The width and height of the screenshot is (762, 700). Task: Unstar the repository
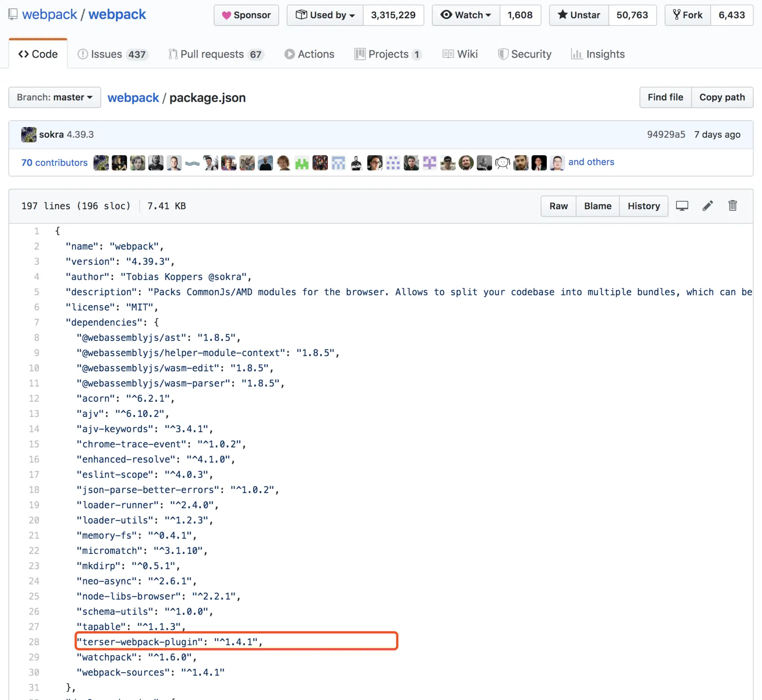[x=579, y=15]
